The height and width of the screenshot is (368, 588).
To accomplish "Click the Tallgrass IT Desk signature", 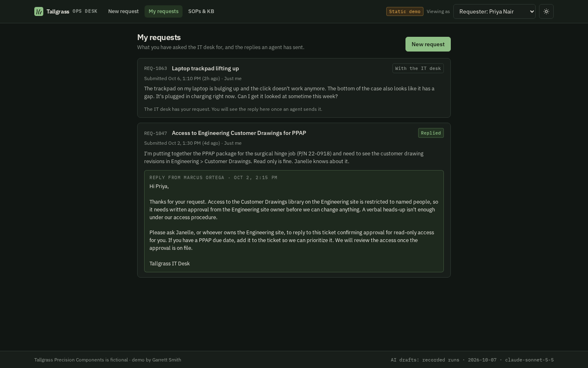I will click(169, 264).
